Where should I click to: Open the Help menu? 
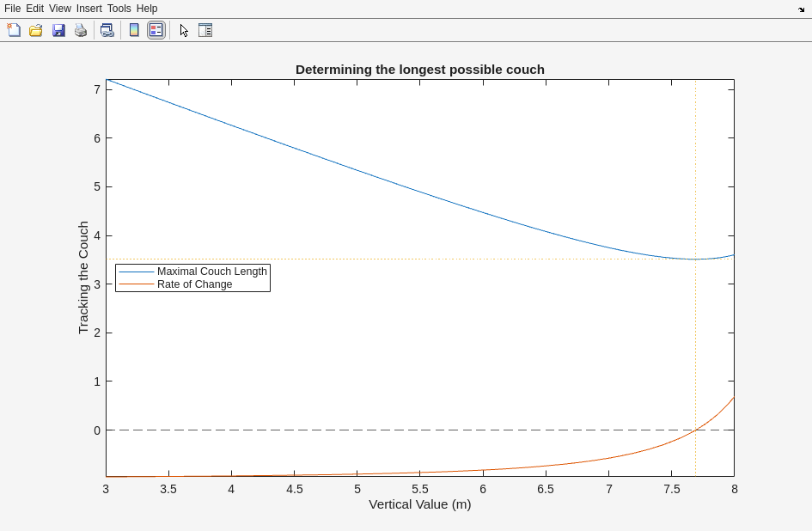[x=147, y=9]
